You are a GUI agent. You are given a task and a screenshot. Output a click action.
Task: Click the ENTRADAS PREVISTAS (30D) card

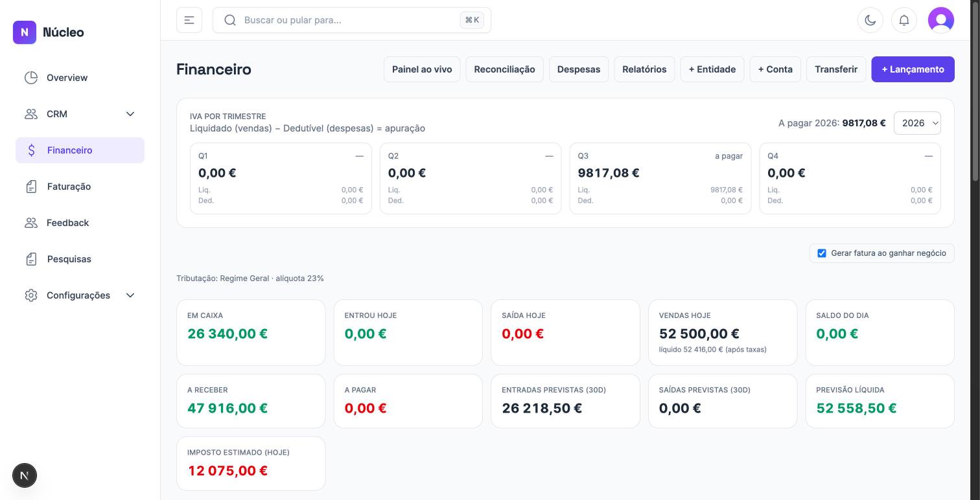point(565,401)
